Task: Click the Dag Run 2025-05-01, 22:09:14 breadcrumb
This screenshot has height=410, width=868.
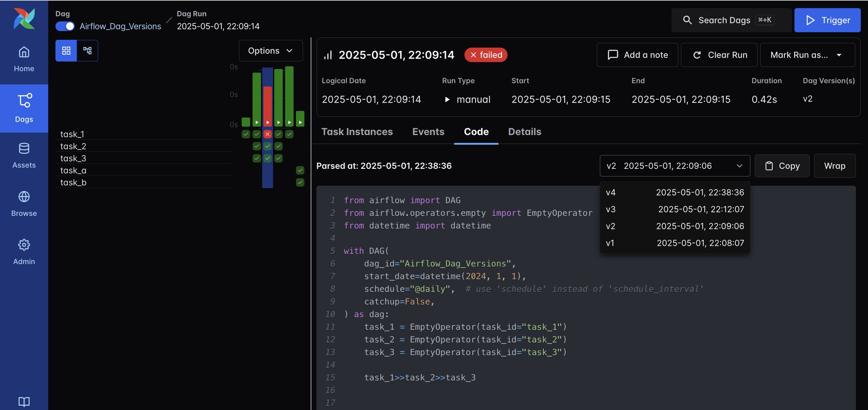Action: click(218, 26)
